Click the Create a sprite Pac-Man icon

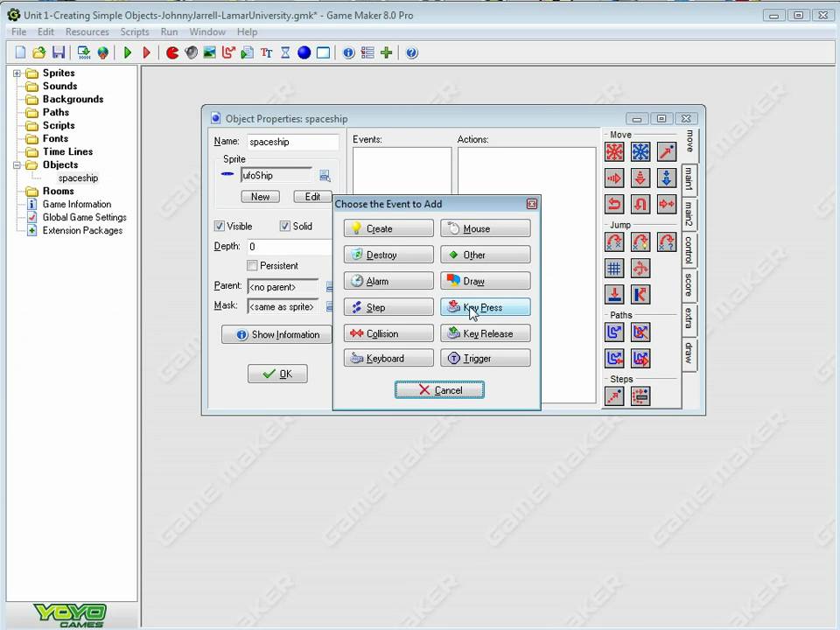[x=172, y=52]
